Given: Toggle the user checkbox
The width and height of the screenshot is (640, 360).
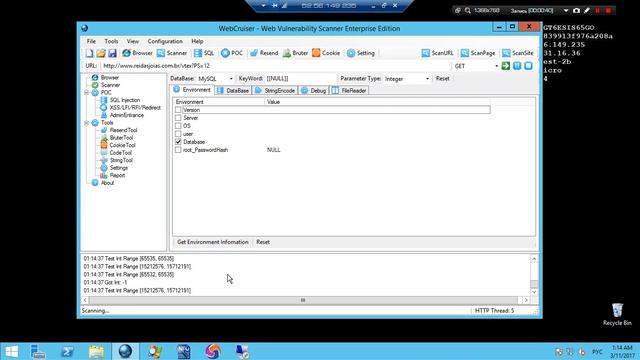Looking at the screenshot, I should (178, 134).
